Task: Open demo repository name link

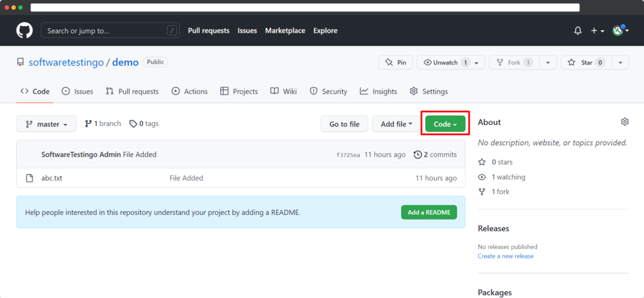Action: [125, 63]
